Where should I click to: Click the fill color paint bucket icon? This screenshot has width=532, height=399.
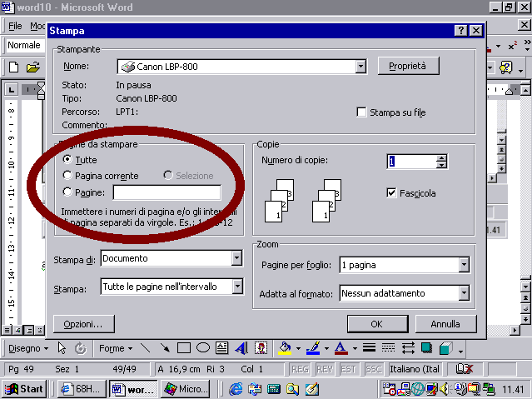[x=285, y=348]
